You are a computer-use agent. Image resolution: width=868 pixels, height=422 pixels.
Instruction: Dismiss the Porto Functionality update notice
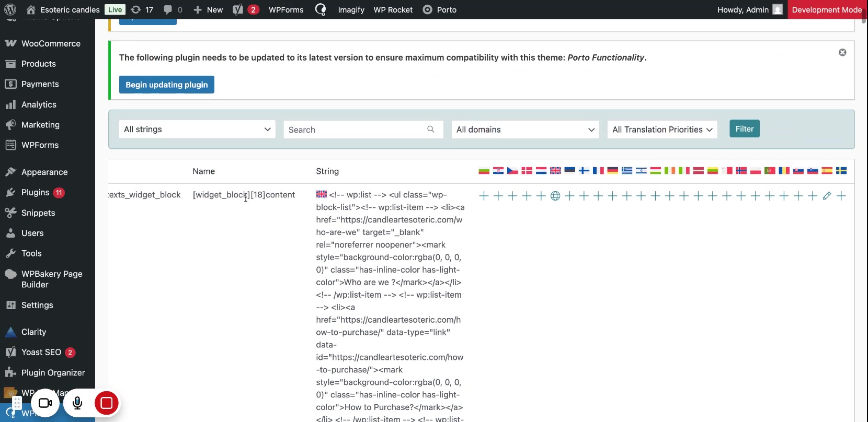click(842, 52)
